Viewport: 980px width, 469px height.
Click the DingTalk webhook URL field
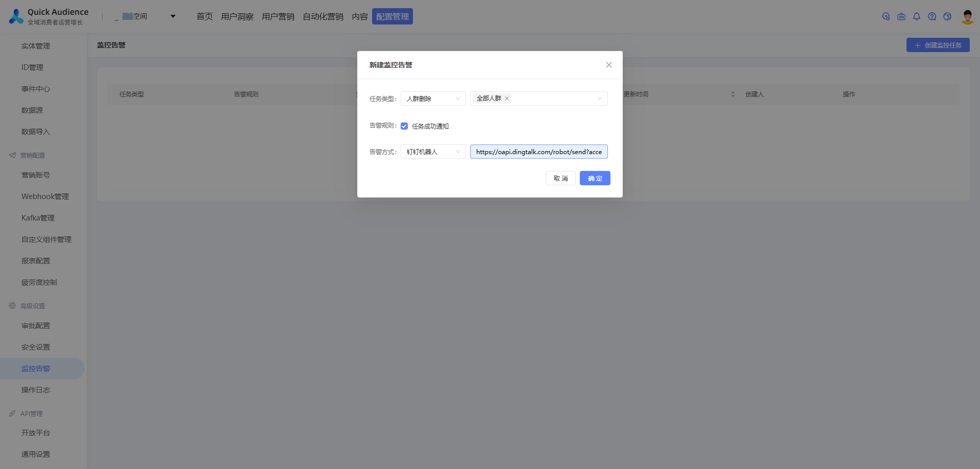point(539,152)
